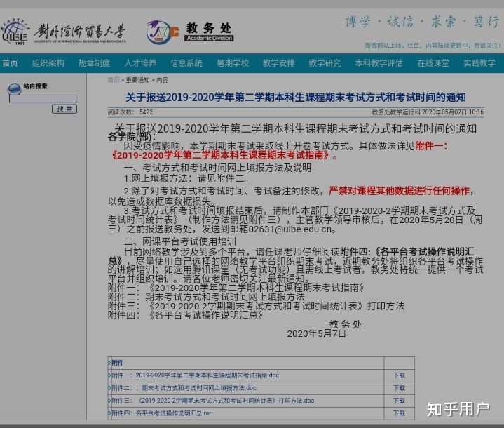Click the 教务处教学运行科 date stamp text
The image size is (504, 428).
pyautogui.click(x=428, y=112)
